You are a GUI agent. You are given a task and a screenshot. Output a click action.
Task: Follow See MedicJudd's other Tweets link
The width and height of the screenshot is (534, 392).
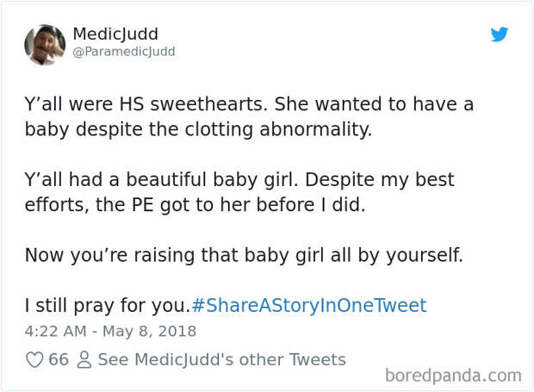pyautogui.click(x=221, y=359)
